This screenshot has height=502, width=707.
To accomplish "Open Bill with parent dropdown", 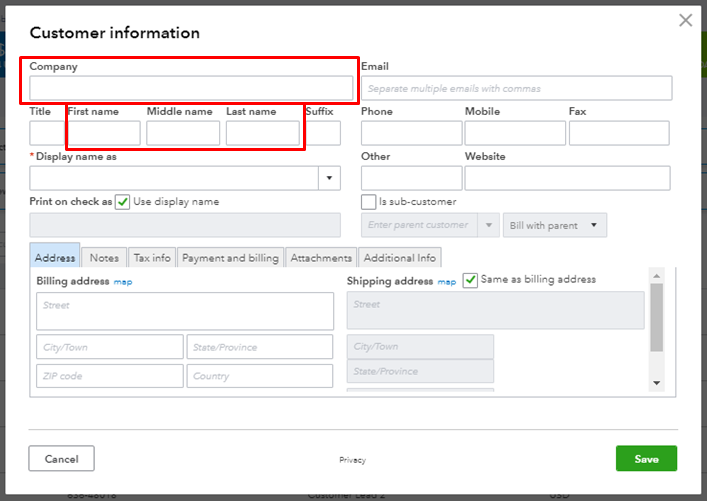I will [555, 225].
